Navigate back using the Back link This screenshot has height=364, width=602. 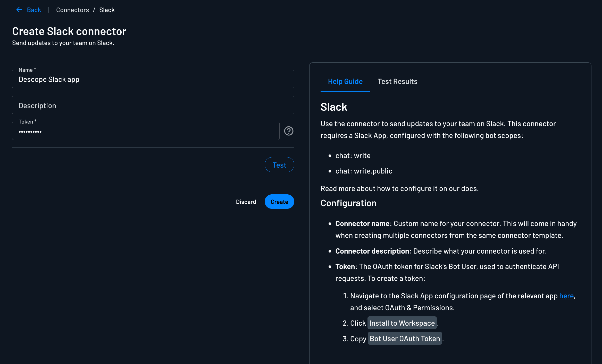[x=34, y=10]
